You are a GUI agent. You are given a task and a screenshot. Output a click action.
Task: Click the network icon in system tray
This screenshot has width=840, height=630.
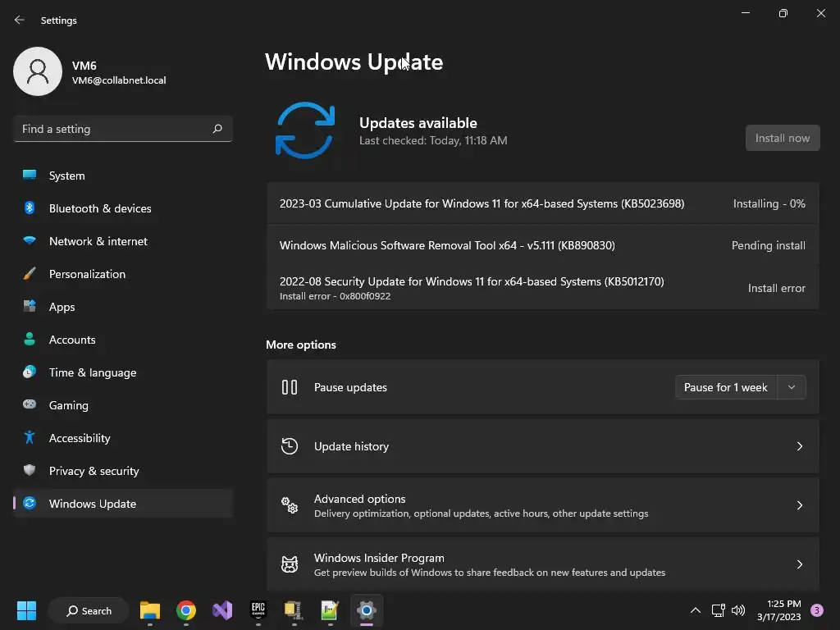[718, 610]
